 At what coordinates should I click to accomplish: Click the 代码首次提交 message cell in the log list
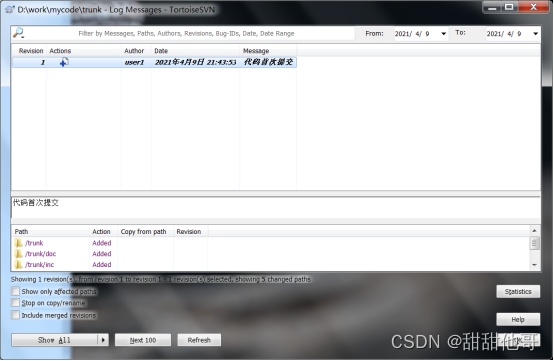(x=268, y=63)
